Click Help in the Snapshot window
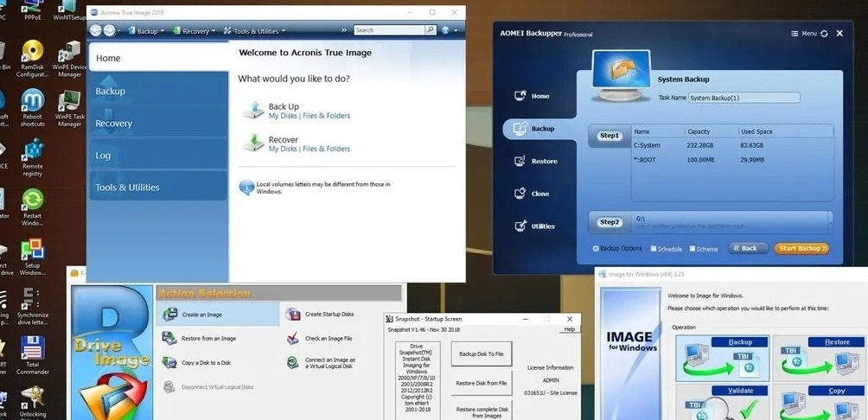This screenshot has height=420, width=868. (569, 329)
